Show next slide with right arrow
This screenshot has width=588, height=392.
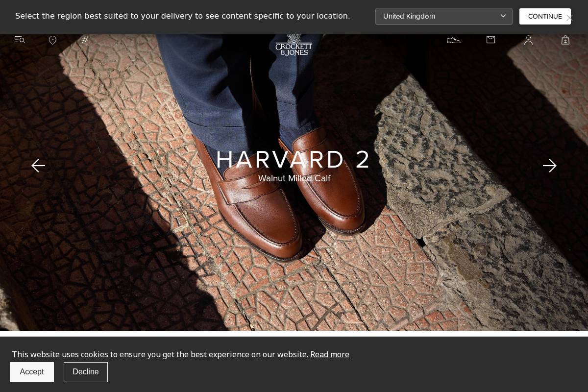(x=550, y=166)
